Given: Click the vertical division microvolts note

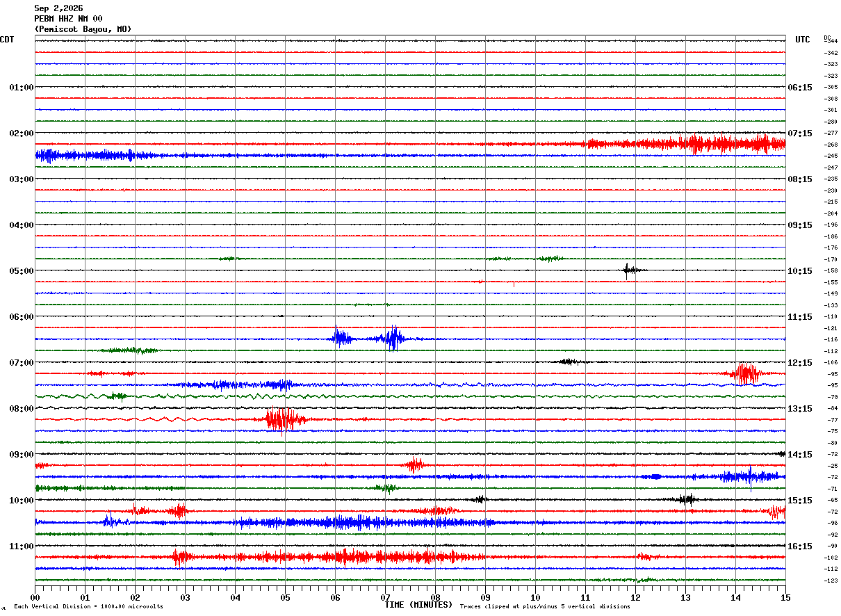Looking at the screenshot, I should [x=88, y=606].
